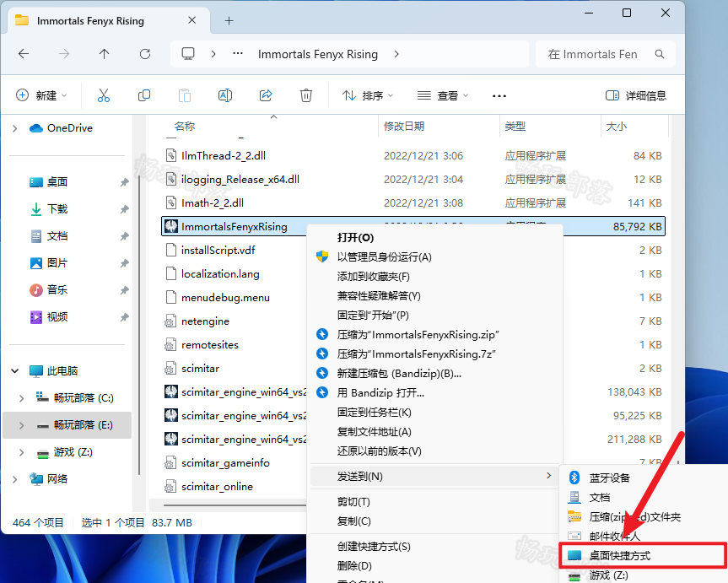Click the breadcrumb chevron after Immortals Fenyx Rising
The height and width of the screenshot is (583, 728).
(396, 54)
